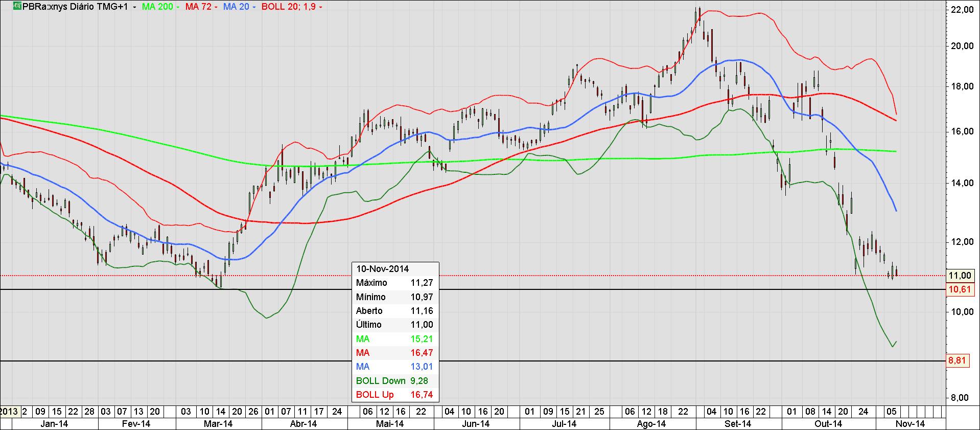Click the Jun-14 month label
The height and width of the screenshot is (430, 980).
[x=476, y=424]
